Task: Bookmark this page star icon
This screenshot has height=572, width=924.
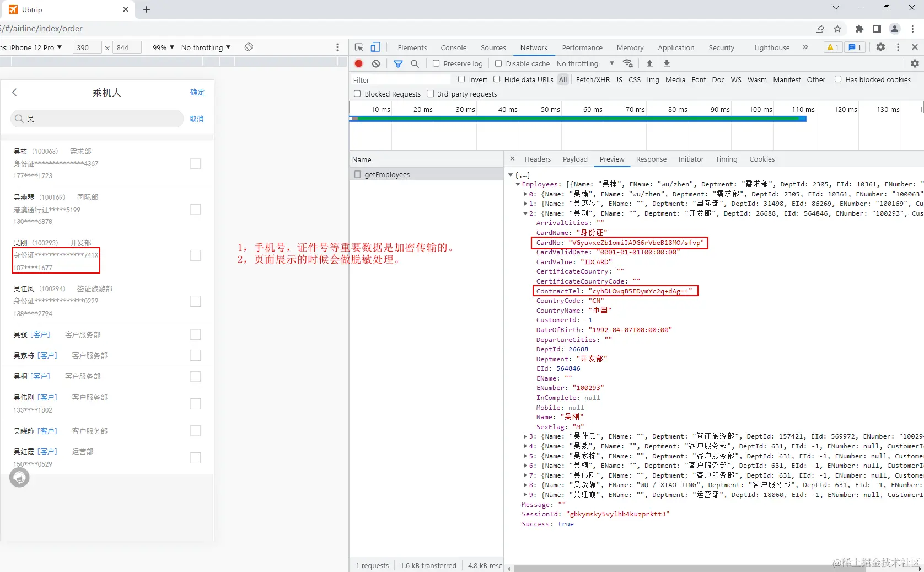Action: (x=837, y=29)
